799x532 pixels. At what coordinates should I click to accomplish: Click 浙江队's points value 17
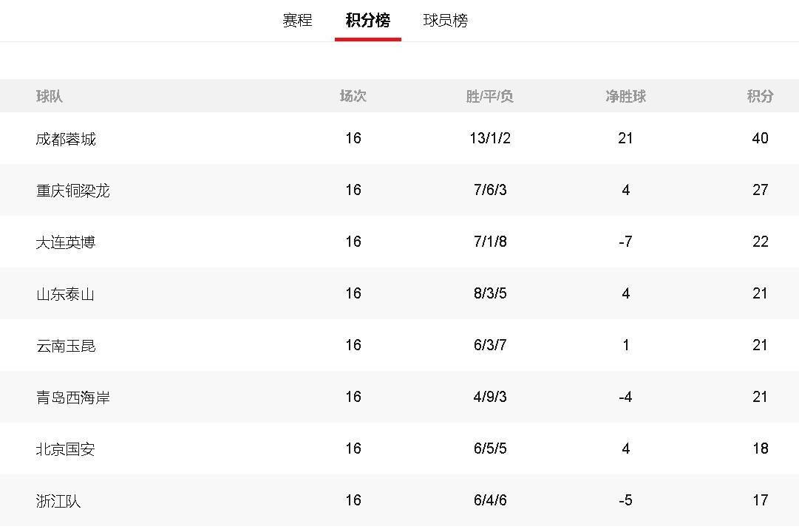coord(761,500)
